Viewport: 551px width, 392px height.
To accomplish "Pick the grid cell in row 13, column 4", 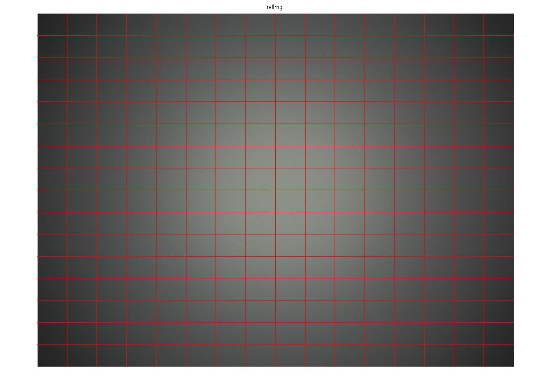I will 141,289.
